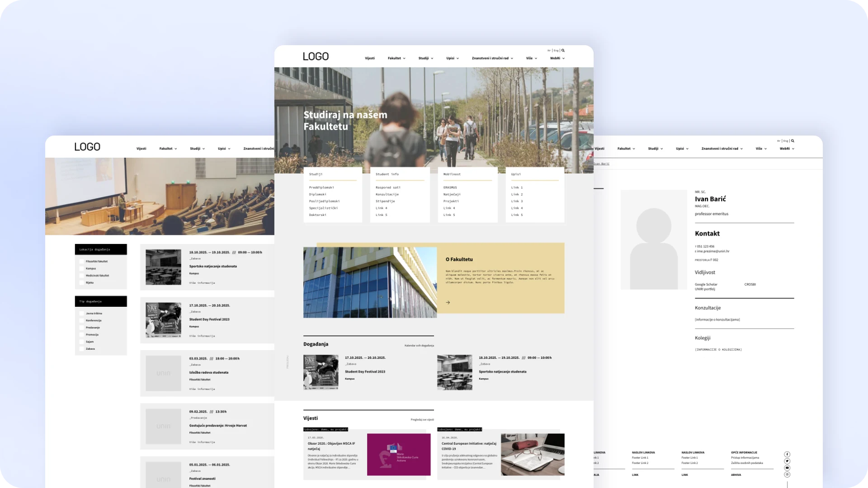Viewport: 868px width, 488px height.
Task: Open the Twitter icon in the footer
Action: [787, 461]
